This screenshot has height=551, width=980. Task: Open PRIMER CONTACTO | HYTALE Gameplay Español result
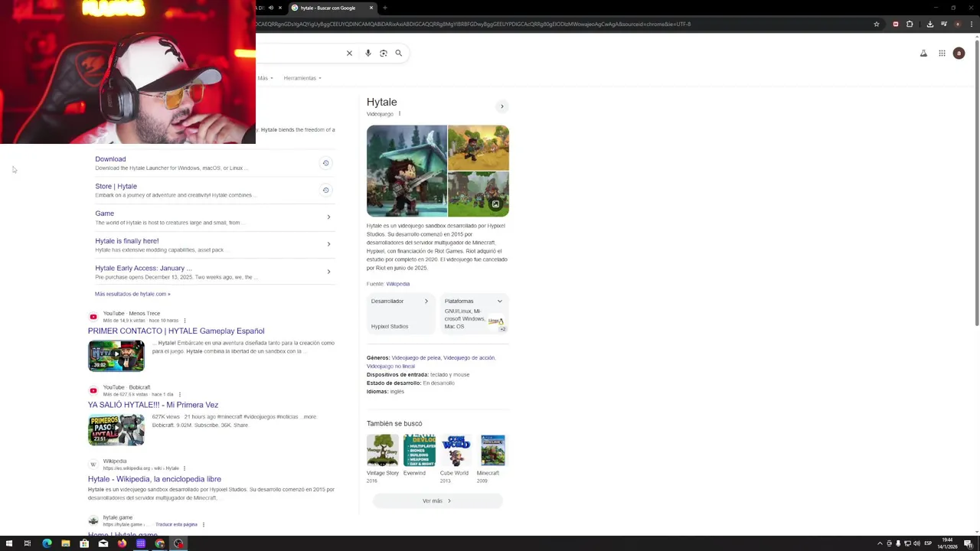click(176, 331)
